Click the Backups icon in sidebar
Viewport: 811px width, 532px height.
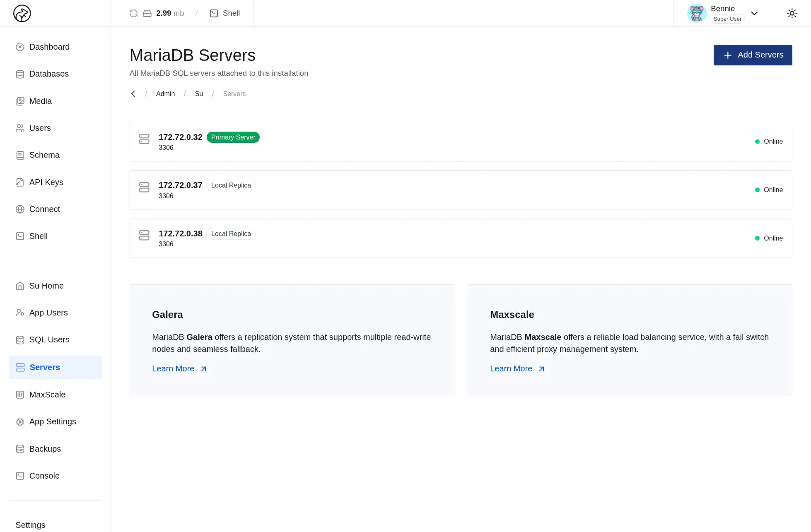tap(20, 449)
